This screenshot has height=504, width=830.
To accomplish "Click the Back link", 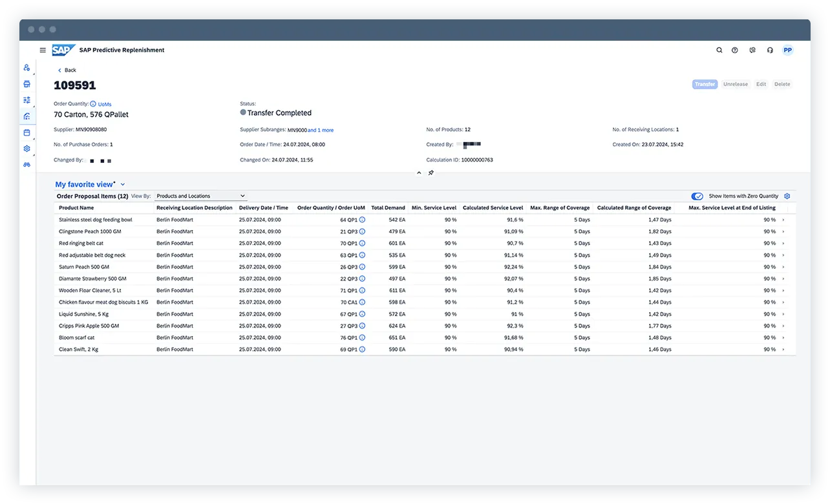I will 67,70.
